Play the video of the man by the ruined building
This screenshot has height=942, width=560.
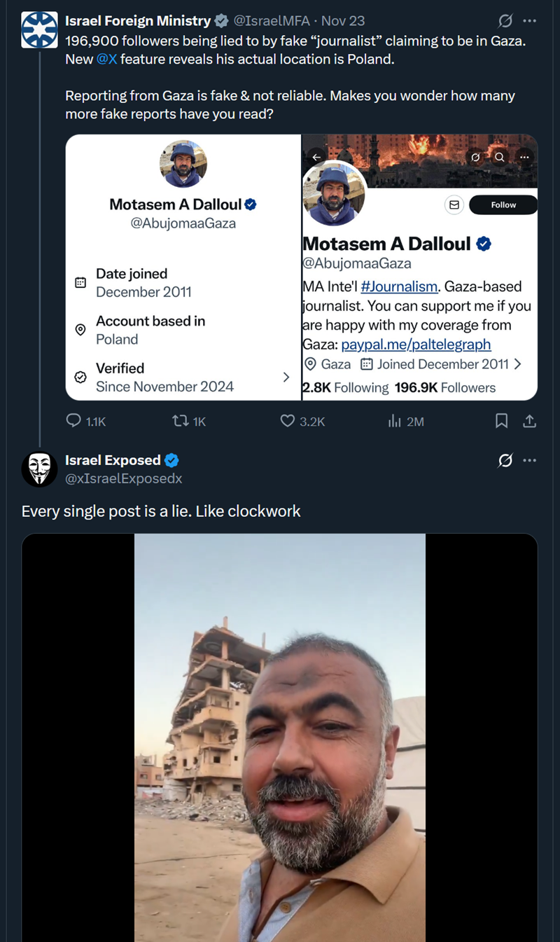(x=280, y=735)
